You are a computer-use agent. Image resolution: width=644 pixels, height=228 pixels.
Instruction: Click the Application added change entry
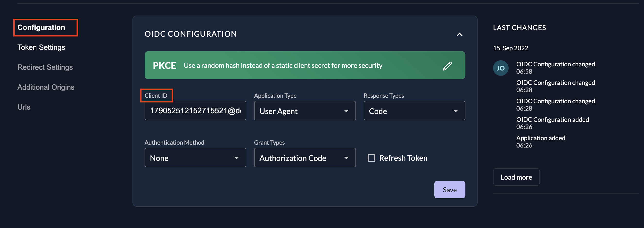(x=540, y=138)
